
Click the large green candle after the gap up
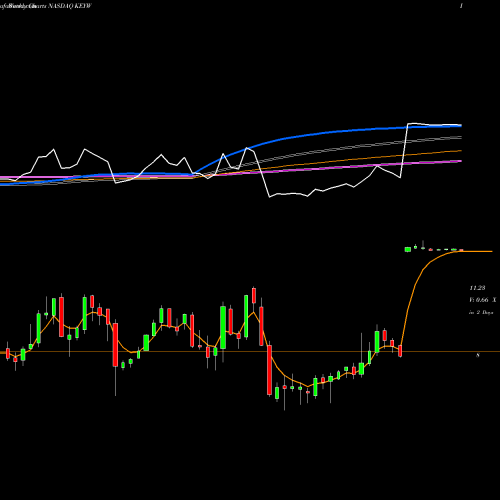point(408,249)
